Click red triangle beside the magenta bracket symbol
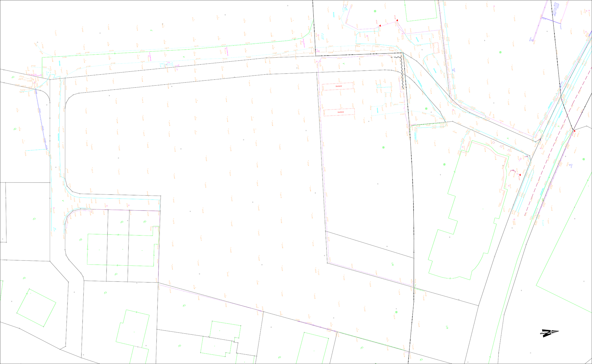This screenshot has width=592, height=364. (x=520, y=175)
